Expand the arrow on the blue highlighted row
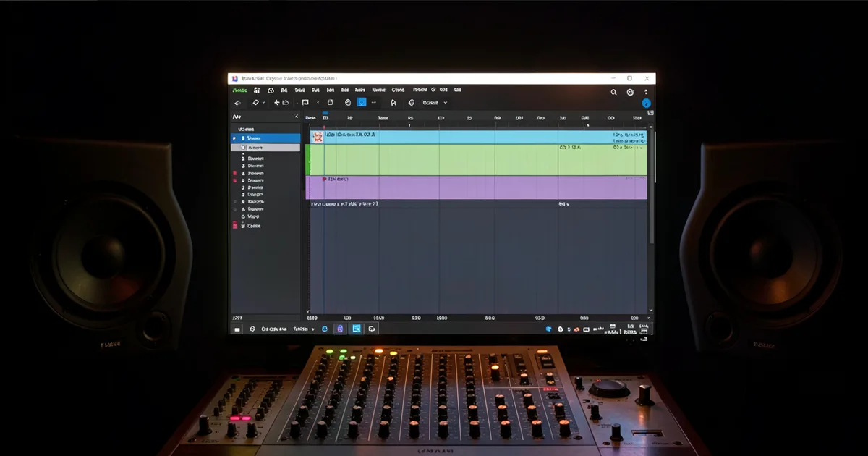The image size is (868, 456). click(234, 138)
